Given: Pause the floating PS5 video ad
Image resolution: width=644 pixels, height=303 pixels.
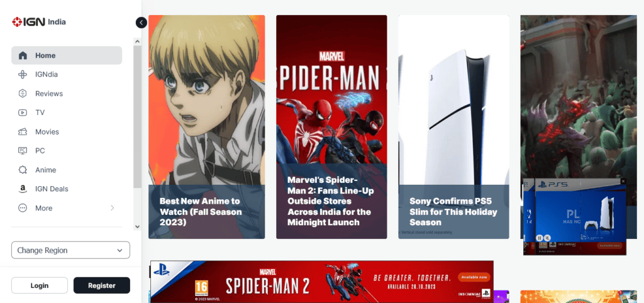Looking at the screenshot, I should [540, 238].
